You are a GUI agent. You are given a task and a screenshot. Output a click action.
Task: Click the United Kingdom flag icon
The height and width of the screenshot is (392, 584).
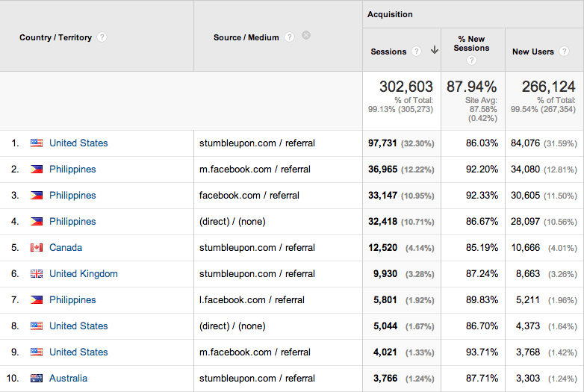point(37,274)
